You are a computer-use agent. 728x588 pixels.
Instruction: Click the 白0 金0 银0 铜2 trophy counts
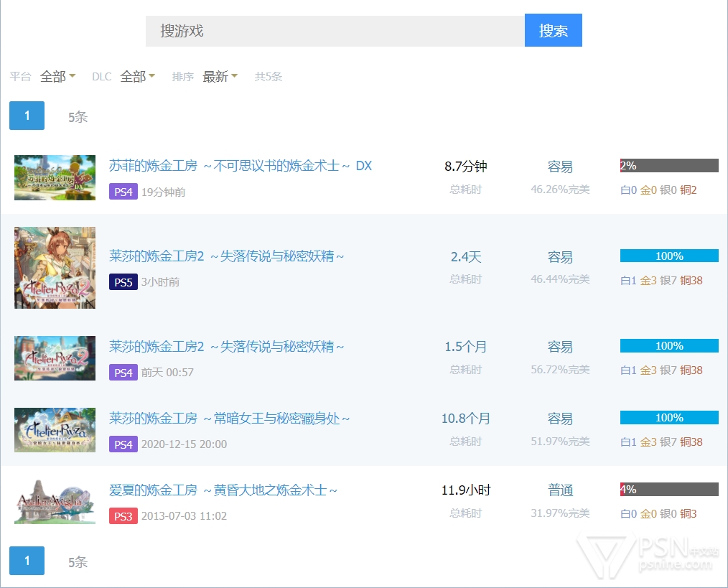click(x=659, y=190)
